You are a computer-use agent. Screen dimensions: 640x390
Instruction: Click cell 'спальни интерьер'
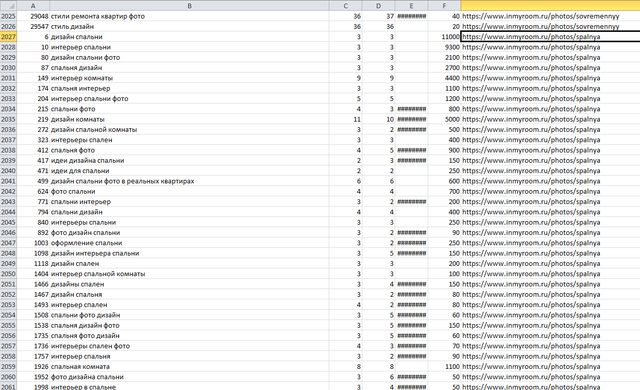coord(189,202)
